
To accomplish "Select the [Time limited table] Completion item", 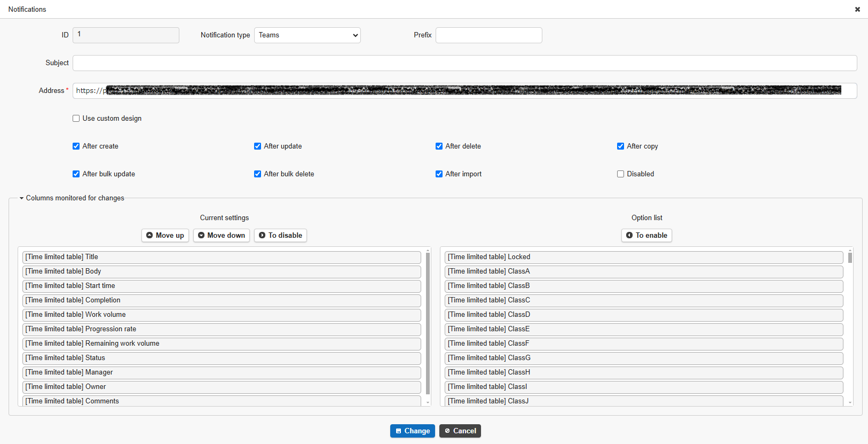I will tap(222, 300).
